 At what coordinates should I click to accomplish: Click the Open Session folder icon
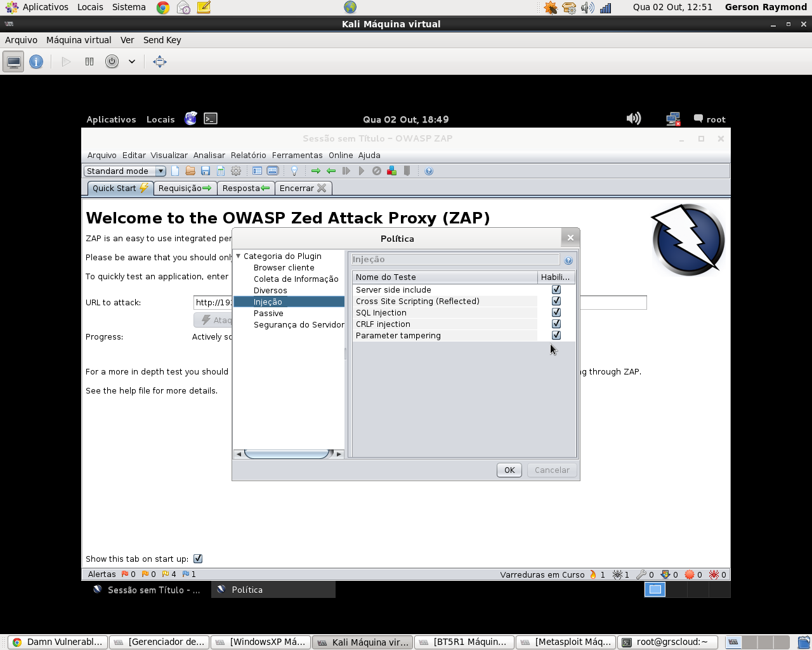pyautogui.click(x=190, y=171)
